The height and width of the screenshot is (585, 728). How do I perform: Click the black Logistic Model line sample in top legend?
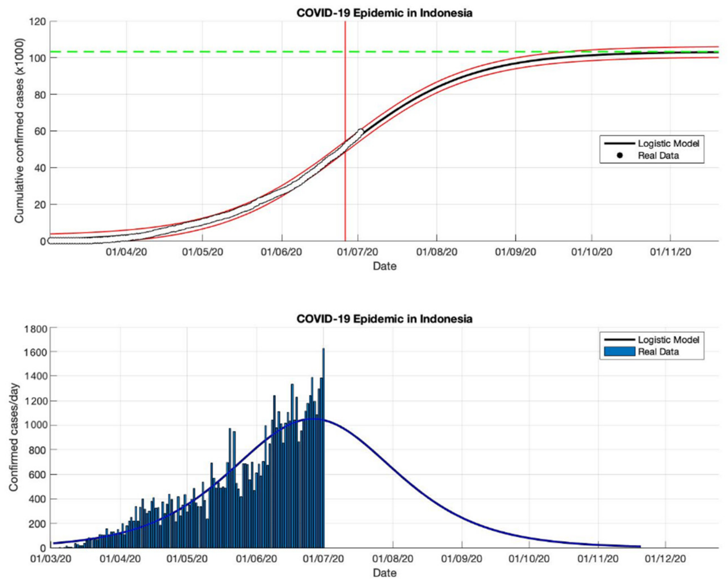[620, 143]
